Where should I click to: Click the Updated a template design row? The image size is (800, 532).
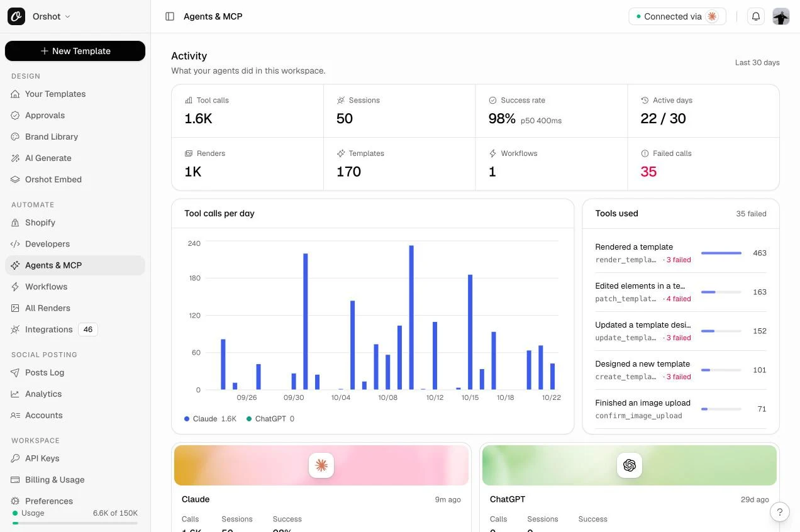[x=681, y=331]
